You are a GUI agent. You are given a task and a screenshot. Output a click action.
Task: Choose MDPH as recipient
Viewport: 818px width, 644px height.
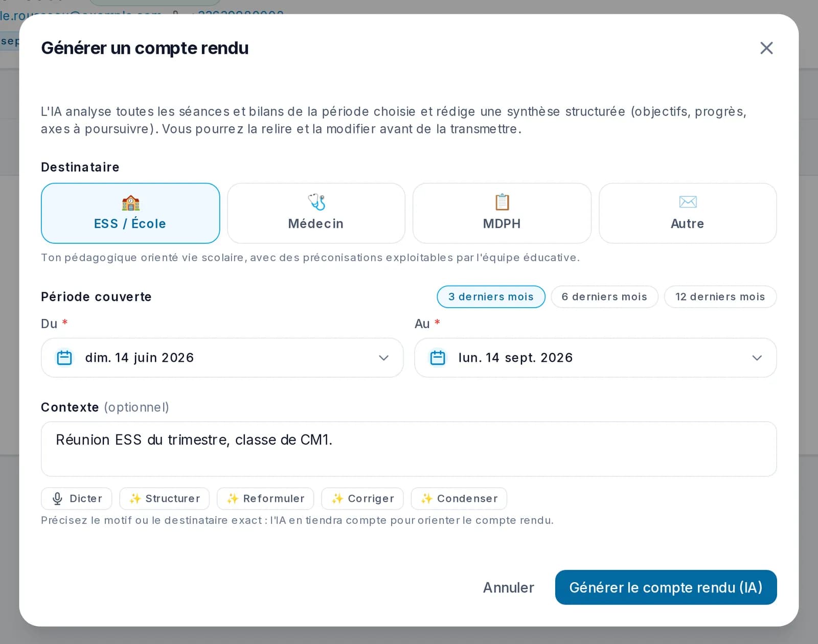point(502,213)
